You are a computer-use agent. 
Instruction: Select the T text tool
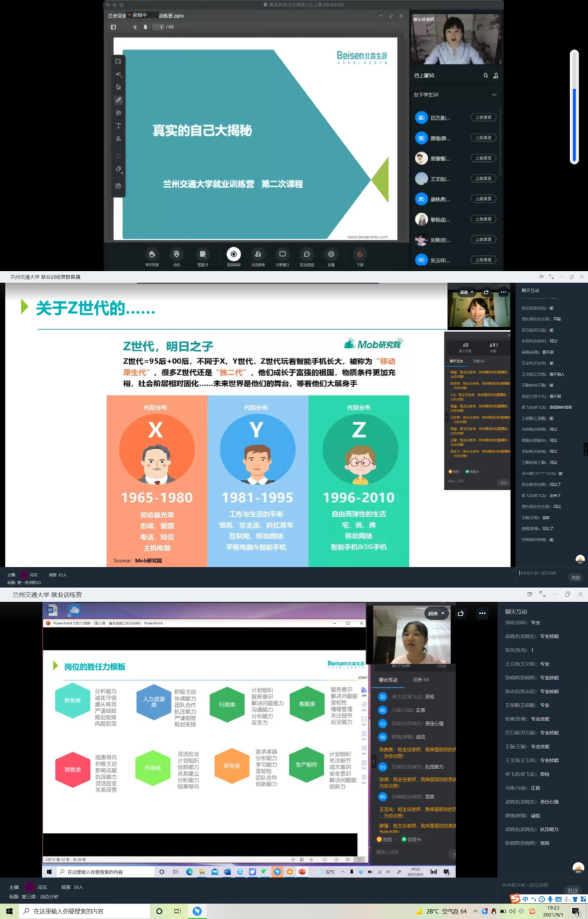point(119,126)
